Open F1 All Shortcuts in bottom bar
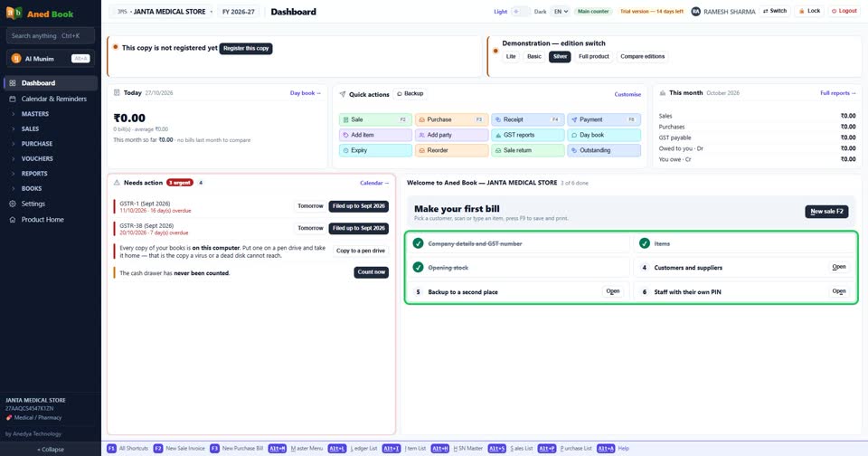 (127, 449)
